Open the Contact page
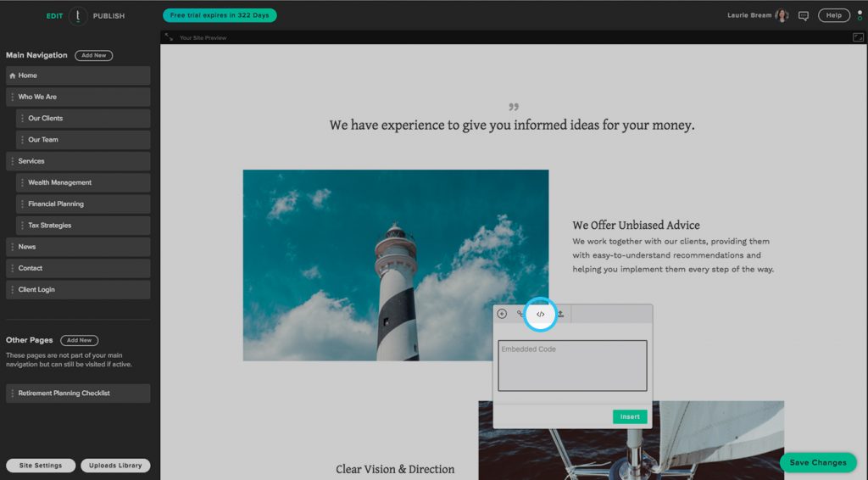The image size is (868, 480). pos(78,268)
